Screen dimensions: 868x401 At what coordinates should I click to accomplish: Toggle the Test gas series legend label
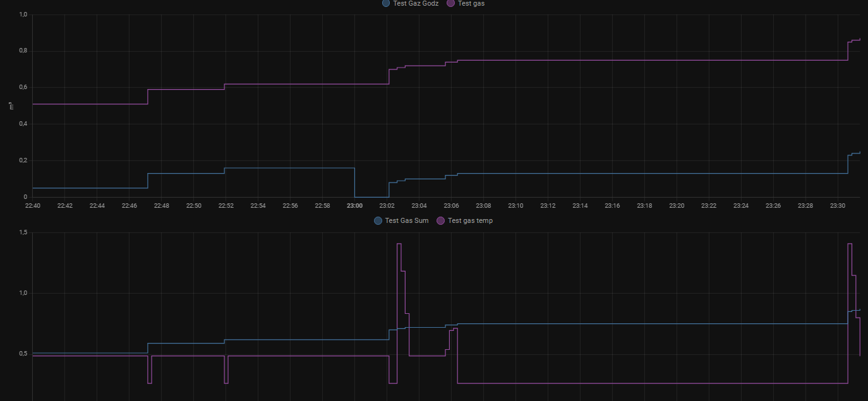coord(471,4)
